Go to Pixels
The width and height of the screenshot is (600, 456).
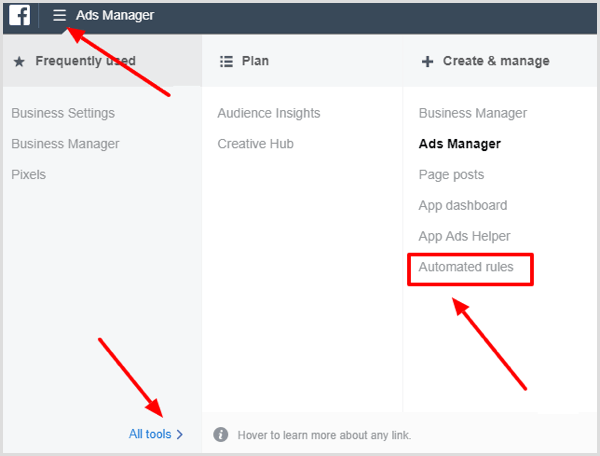coord(29,174)
